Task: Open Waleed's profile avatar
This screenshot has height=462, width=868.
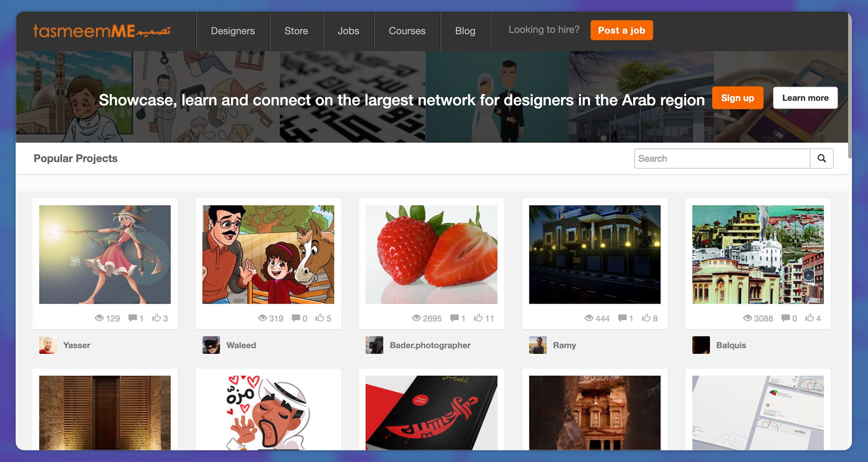Action: 211,345
